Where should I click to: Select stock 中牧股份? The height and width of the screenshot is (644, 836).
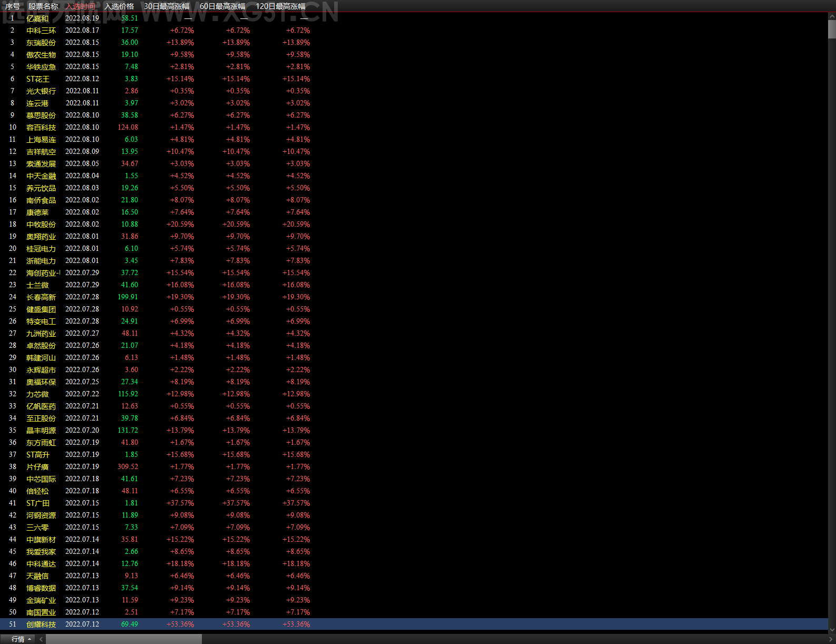41,225
